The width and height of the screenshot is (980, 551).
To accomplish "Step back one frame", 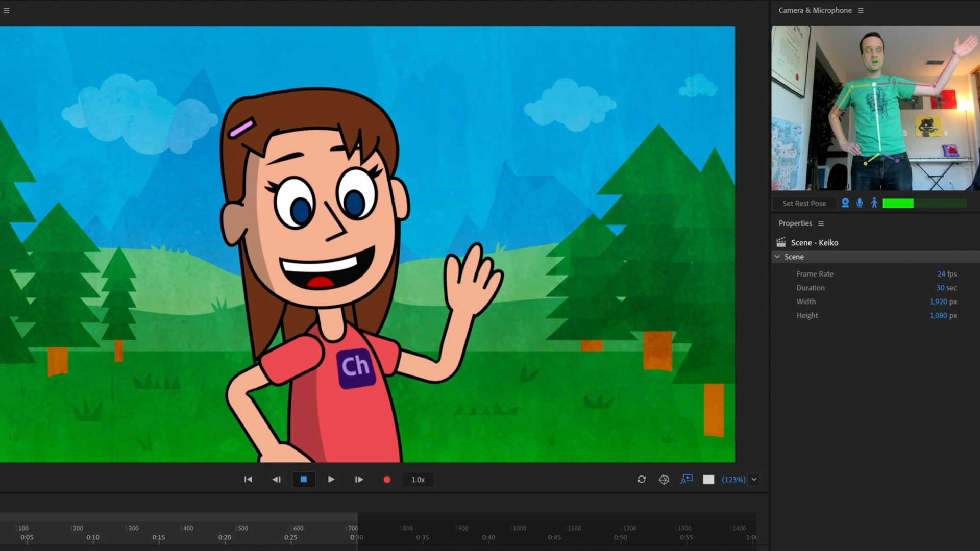I will (x=276, y=480).
